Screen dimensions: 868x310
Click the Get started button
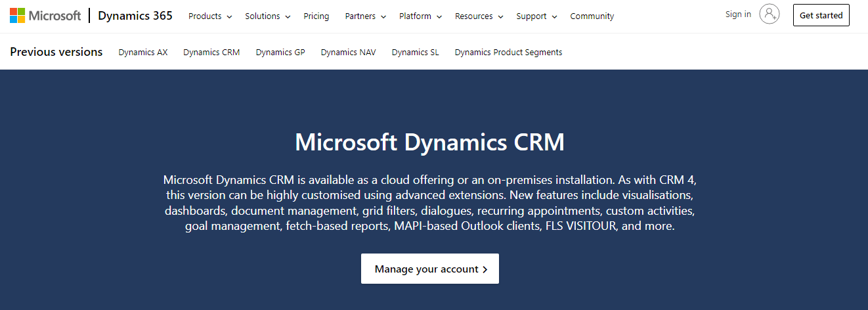(821, 15)
